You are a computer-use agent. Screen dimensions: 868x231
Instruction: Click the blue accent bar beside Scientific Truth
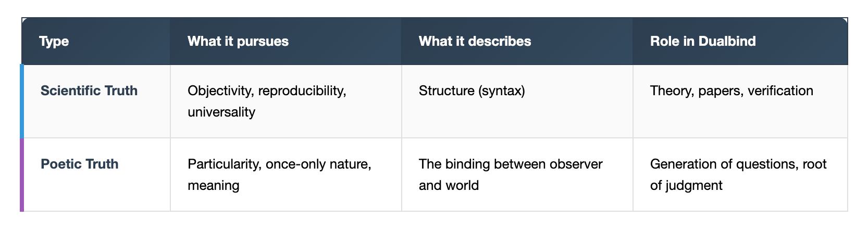point(22,101)
